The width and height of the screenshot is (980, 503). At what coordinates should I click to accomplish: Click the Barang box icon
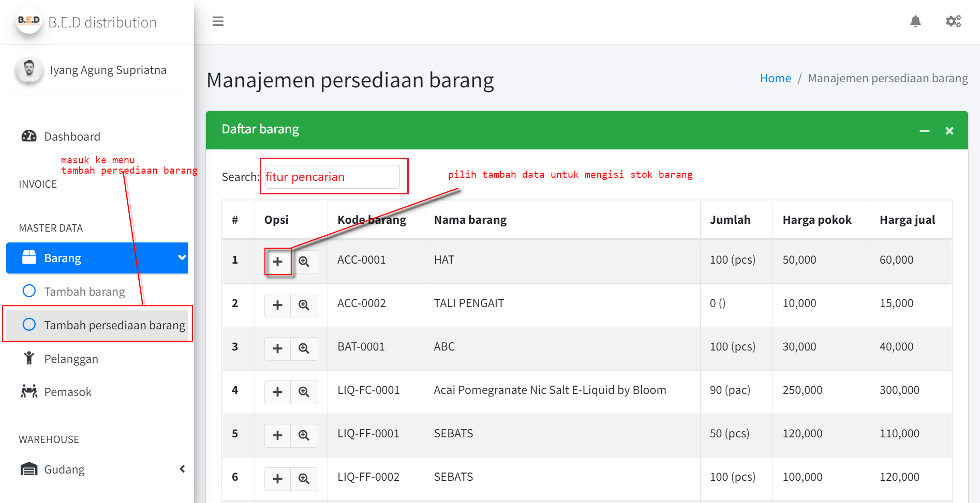click(x=29, y=257)
